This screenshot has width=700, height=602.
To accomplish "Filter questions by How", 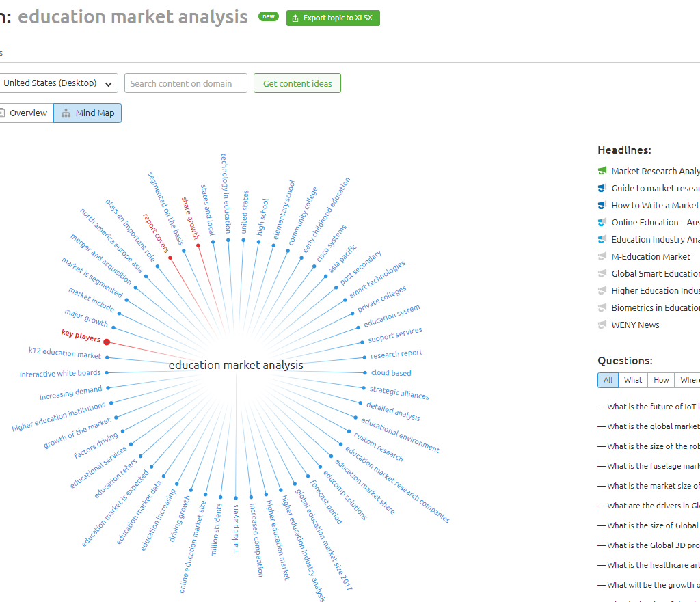I will pyautogui.click(x=661, y=380).
